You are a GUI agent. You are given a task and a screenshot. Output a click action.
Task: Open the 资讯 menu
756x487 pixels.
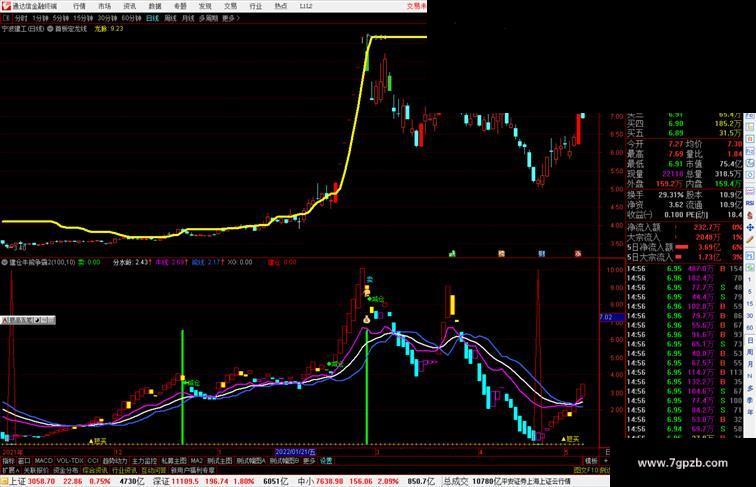coord(130,6)
